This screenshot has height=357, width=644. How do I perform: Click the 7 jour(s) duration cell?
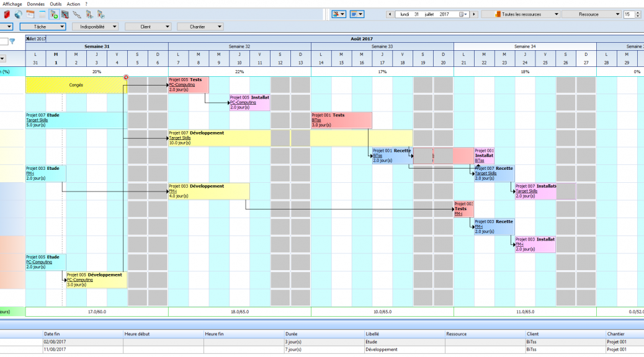click(324, 350)
